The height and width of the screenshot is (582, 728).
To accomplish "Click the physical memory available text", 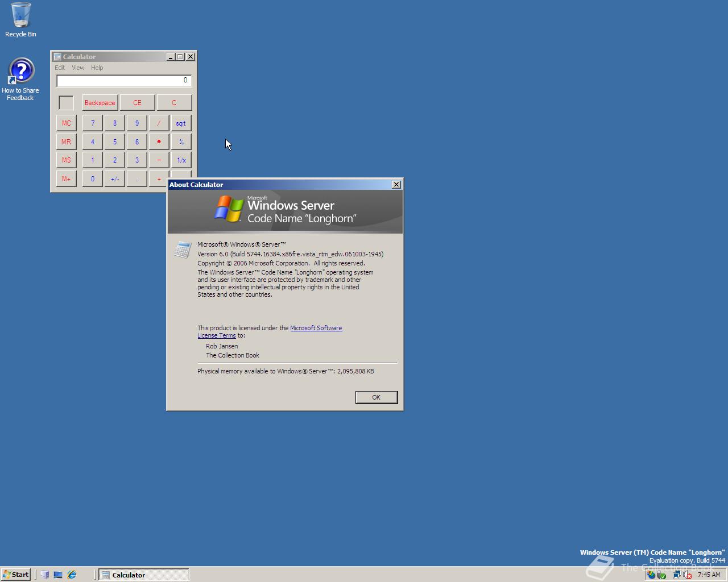I will click(x=286, y=371).
